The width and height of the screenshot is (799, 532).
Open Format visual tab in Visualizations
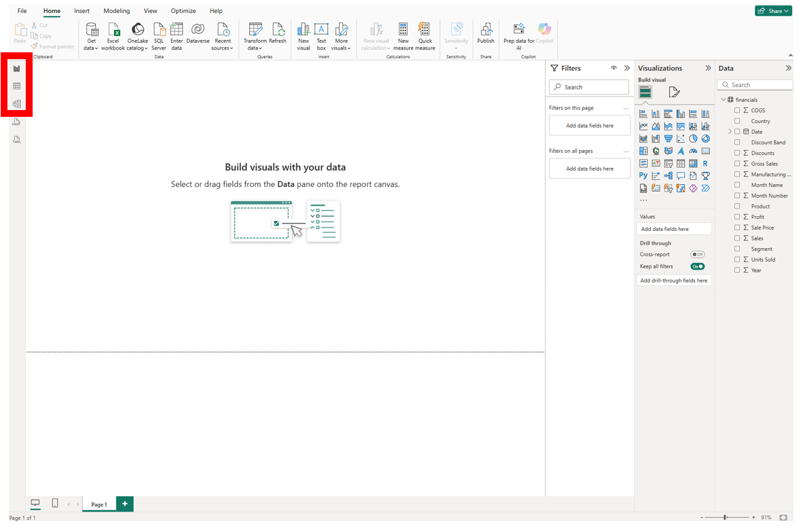(674, 92)
